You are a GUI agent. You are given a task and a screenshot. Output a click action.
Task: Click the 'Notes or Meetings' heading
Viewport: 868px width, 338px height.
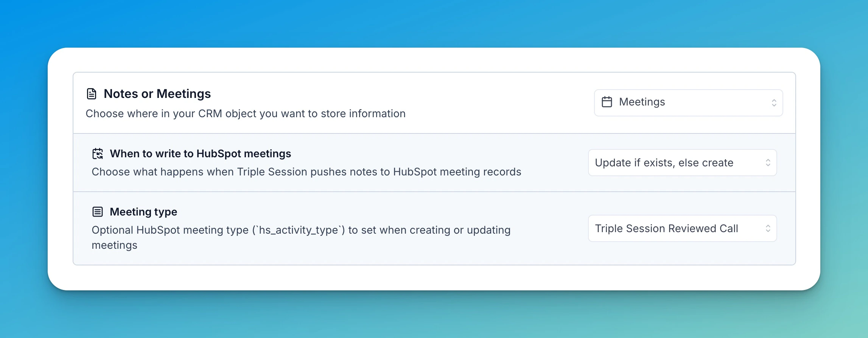157,94
